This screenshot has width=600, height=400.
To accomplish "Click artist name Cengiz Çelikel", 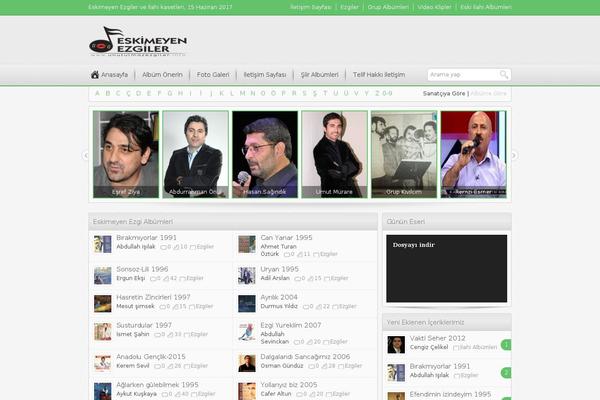I will (429, 347).
